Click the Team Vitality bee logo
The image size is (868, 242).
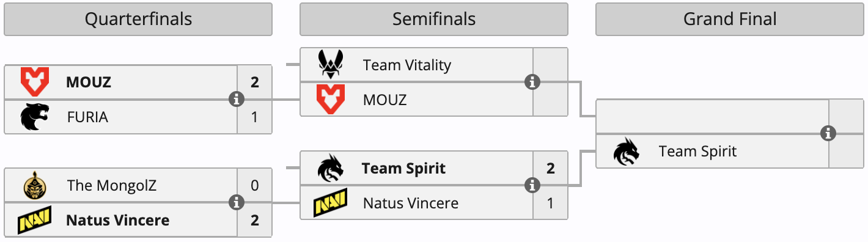(331, 65)
